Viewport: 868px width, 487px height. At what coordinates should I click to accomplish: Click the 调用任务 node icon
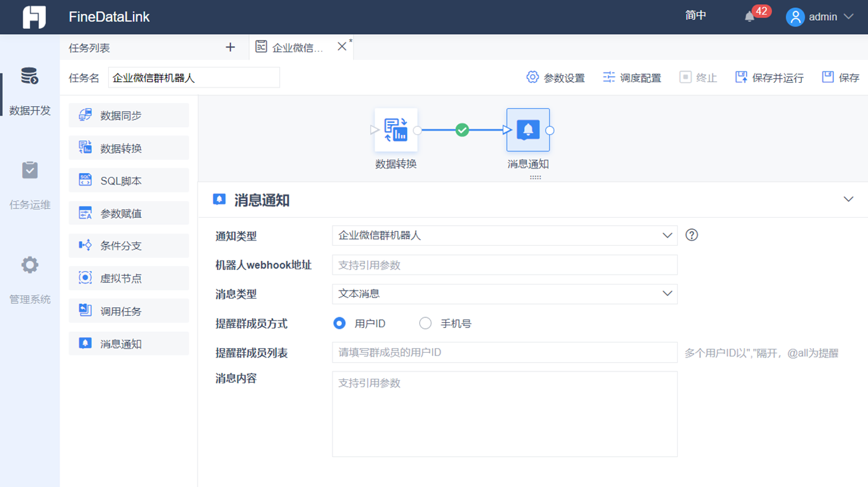tap(85, 311)
